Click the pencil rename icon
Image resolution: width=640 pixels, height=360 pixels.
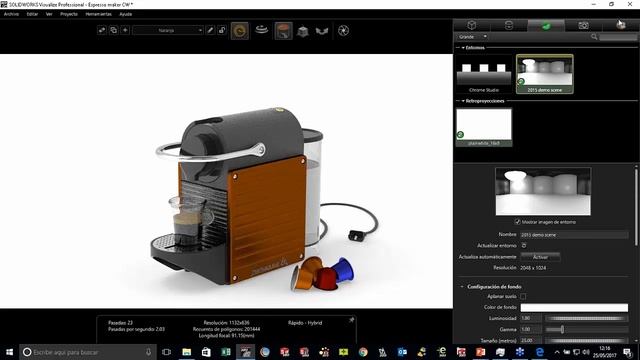[210, 30]
